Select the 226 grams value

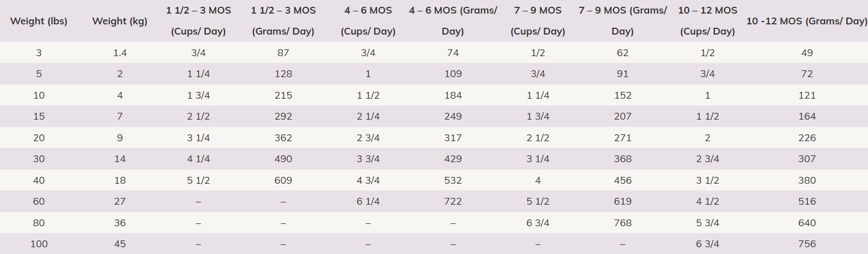pos(807,138)
